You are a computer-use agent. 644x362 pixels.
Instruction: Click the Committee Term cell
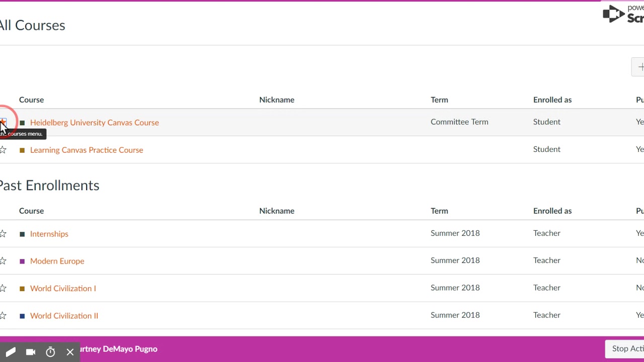pos(459,122)
